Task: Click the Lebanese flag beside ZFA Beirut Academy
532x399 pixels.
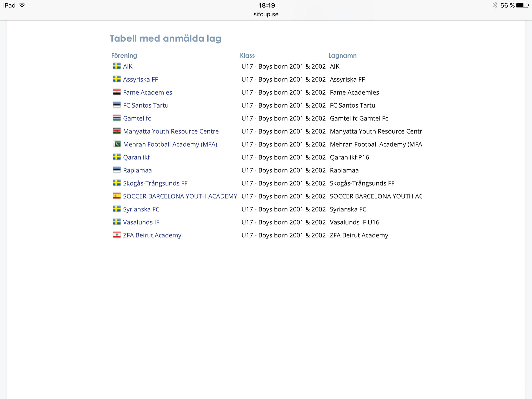Action: pyautogui.click(x=117, y=235)
